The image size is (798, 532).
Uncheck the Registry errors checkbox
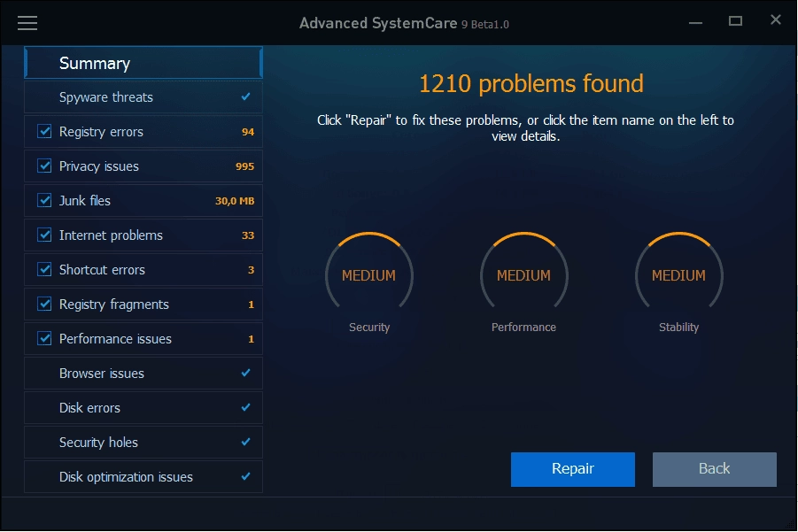pos(45,132)
